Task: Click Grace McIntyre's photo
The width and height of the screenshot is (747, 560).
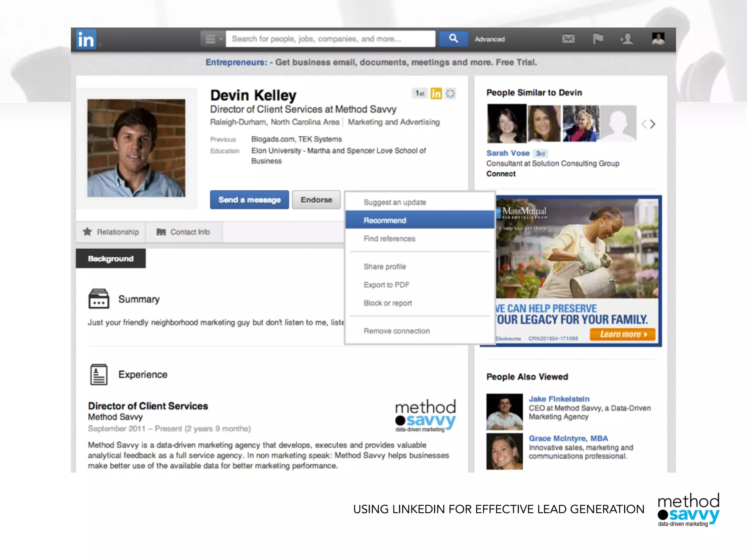Action: [x=504, y=451]
